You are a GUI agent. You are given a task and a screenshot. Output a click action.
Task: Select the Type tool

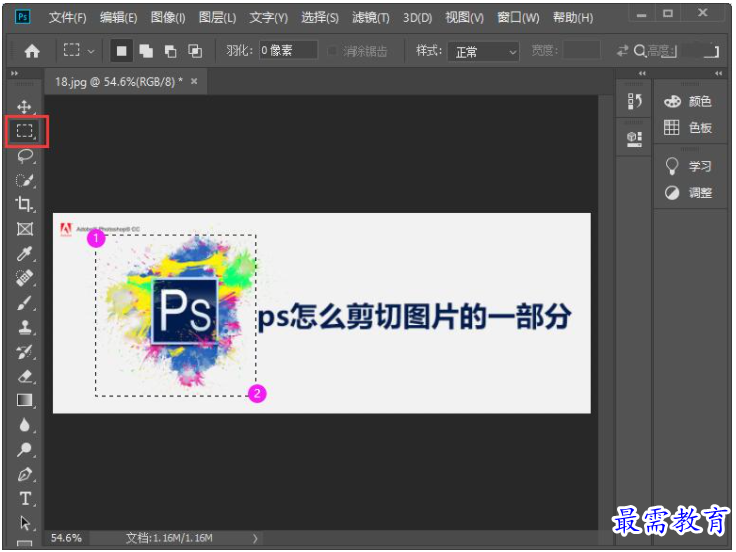pyautogui.click(x=25, y=498)
